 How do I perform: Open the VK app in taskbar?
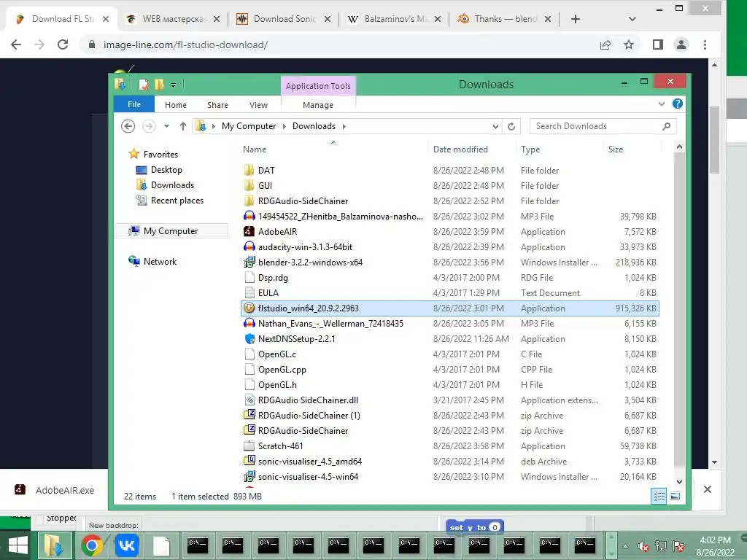click(x=126, y=545)
